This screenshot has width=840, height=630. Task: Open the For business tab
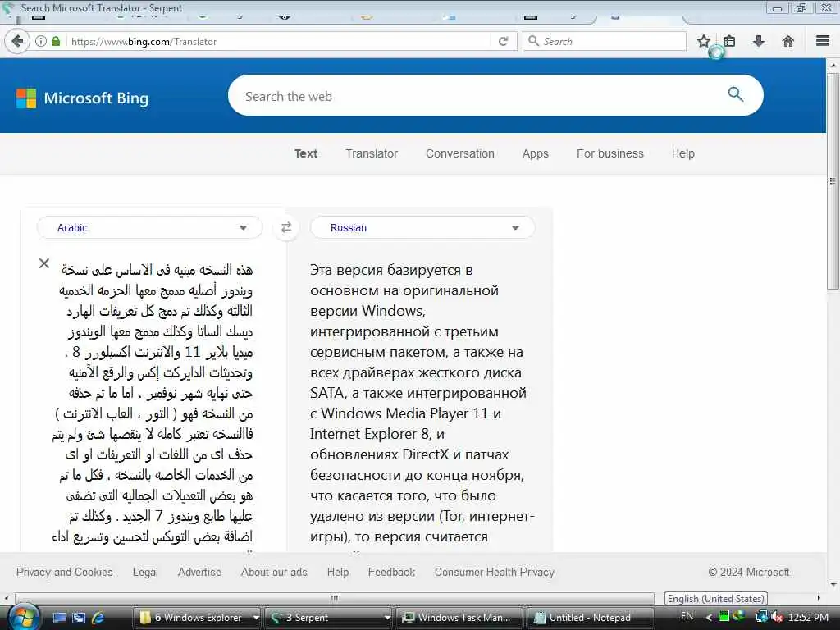[610, 153]
